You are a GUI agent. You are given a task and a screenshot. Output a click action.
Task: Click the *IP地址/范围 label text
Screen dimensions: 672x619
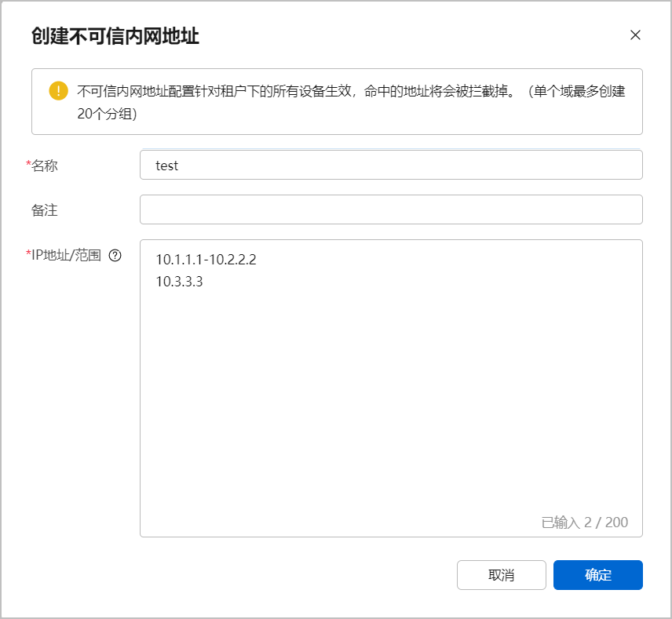point(64,255)
